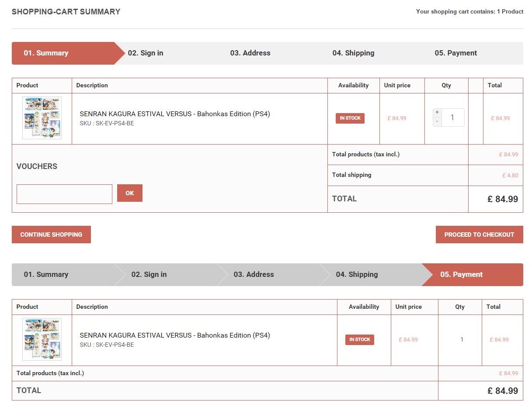532x404 pixels.
Task: Click the 'Availability' header in lower table
Action: click(x=364, y=307)
